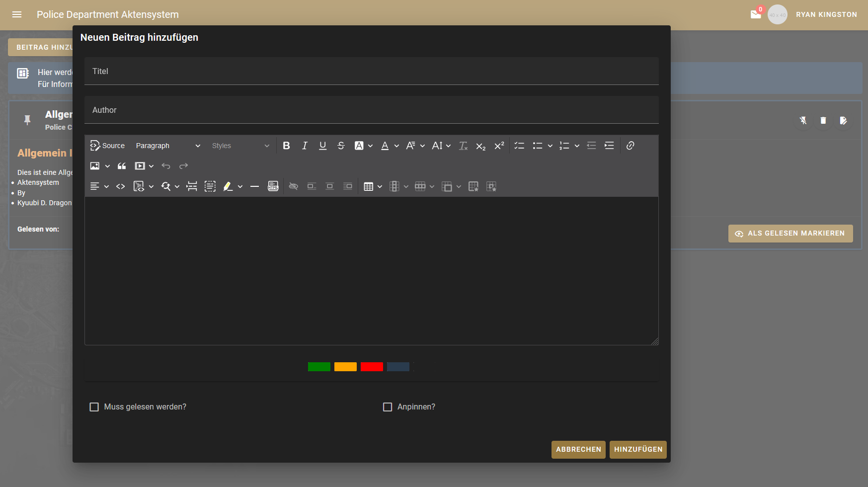Click inside the editor text area
868x487 pixels.
click(x=372, y=271)
